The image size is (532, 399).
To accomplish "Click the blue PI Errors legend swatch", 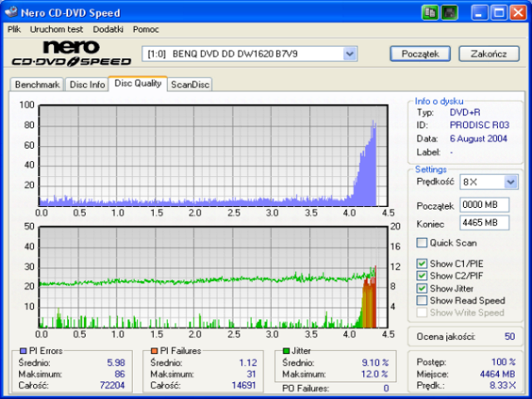I will coord(23,351).
